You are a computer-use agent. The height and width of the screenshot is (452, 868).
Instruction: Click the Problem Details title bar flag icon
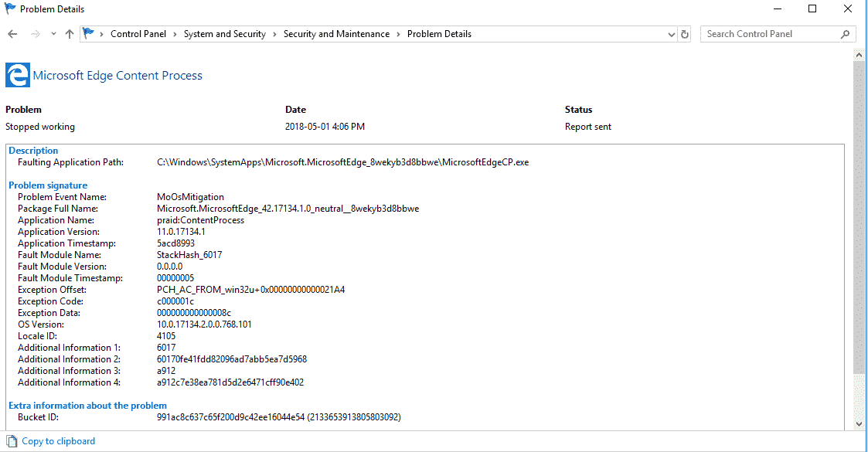click(x=10, y=8)
